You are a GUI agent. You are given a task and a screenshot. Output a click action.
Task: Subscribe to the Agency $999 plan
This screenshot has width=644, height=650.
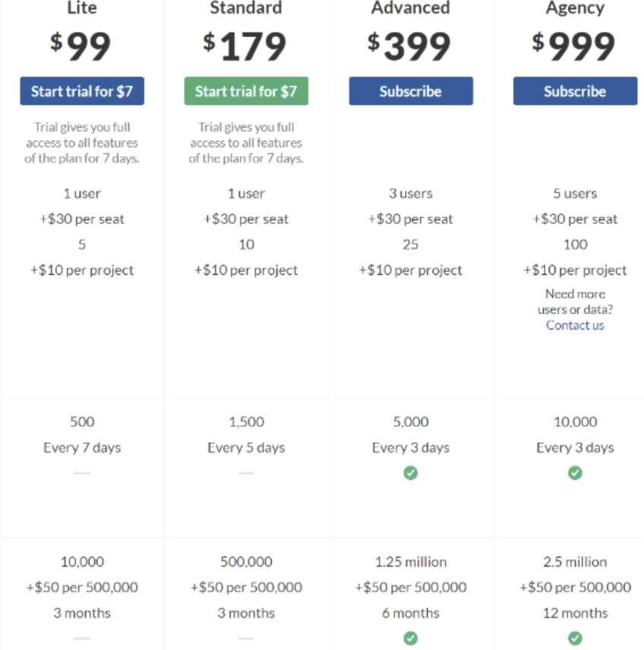coord(575,91)
